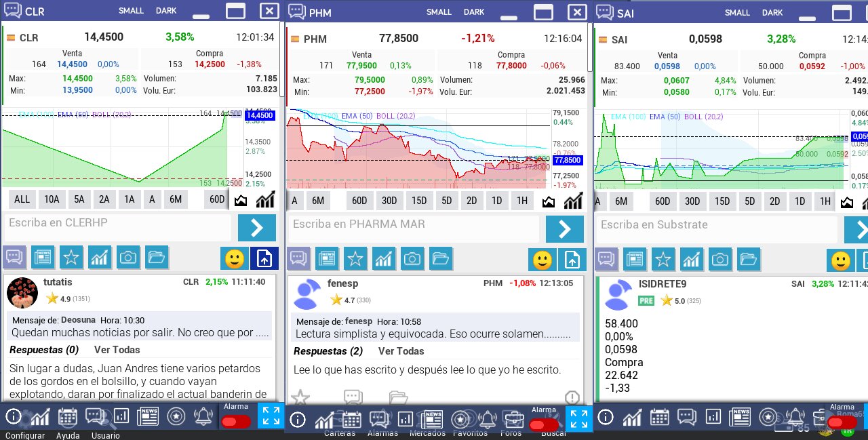Toggle DARK theme in CLR window header

pos(166,11)
